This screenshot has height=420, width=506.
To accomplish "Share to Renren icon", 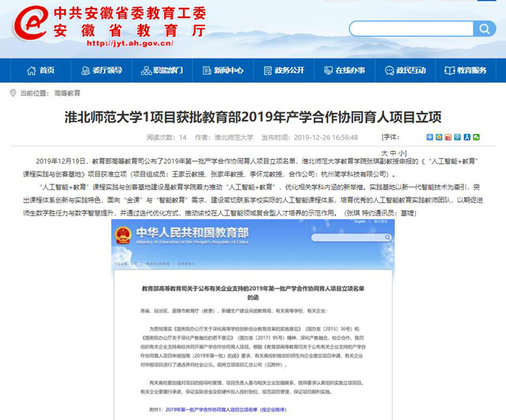I will coord(467,137).
